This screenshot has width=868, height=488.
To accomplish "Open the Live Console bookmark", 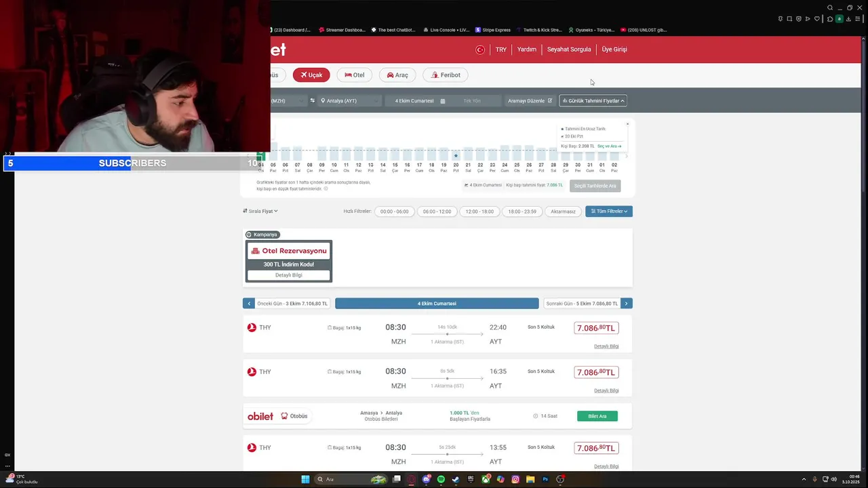I will (x=446, y=30).
